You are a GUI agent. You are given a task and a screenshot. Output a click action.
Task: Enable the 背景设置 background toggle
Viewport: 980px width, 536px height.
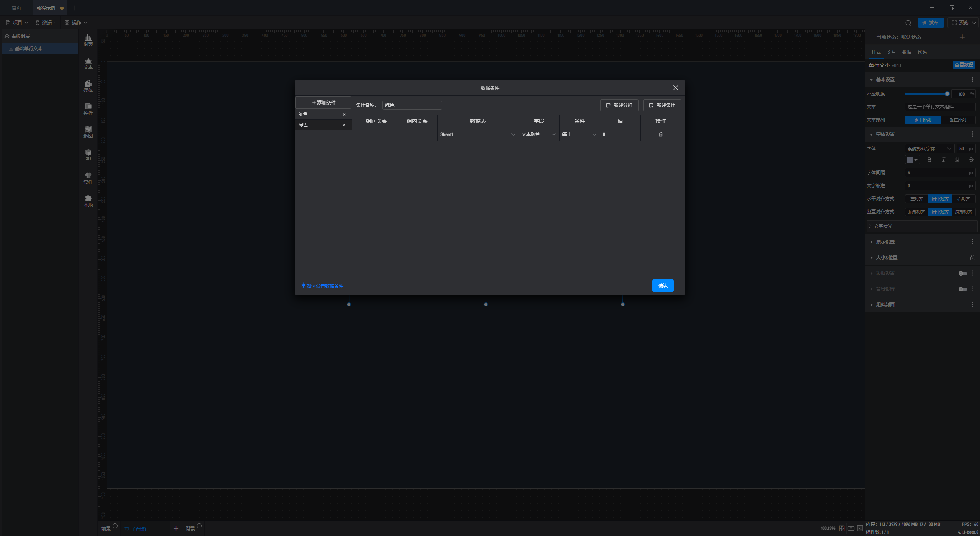point(962,289)
